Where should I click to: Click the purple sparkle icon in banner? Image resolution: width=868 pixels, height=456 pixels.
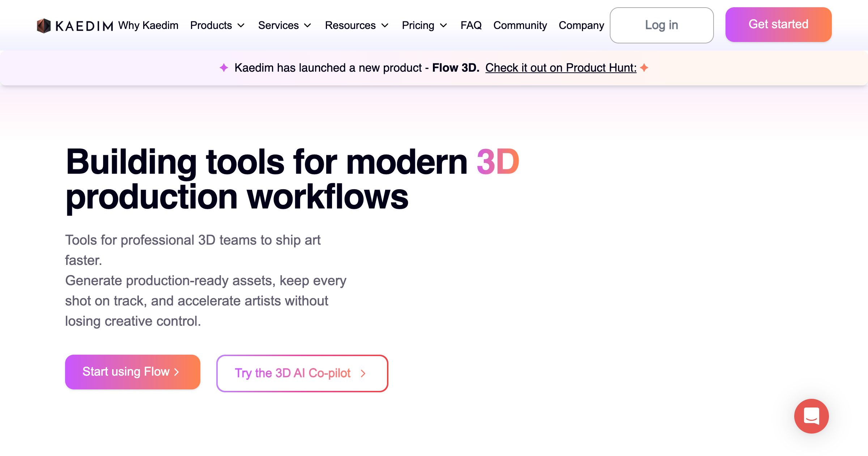tap(224, 68)
